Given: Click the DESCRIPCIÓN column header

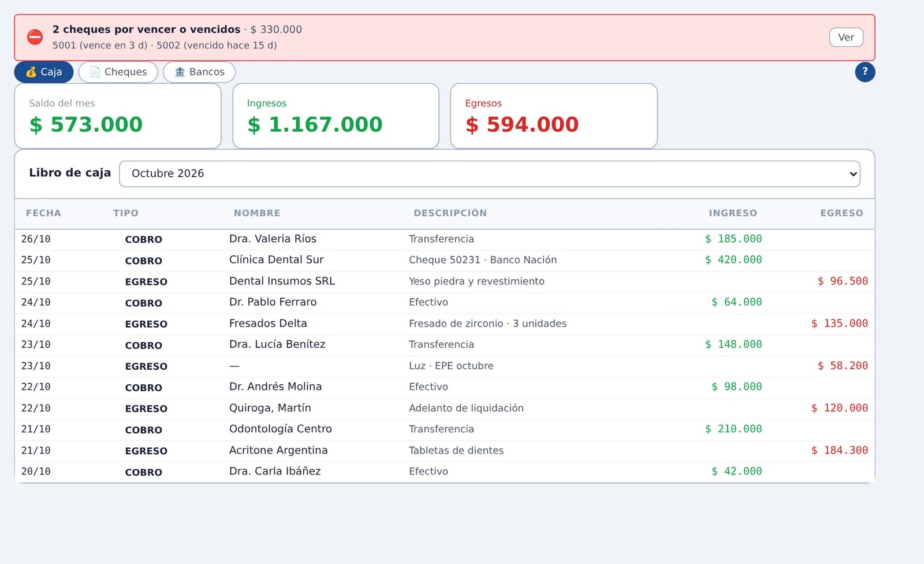Looking at the screenshot, I should [450, 213].
